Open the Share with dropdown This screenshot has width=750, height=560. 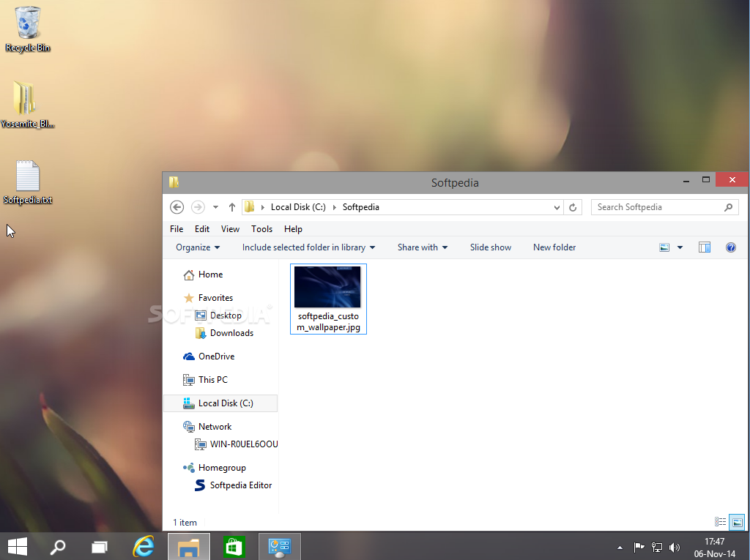point(423,247)
